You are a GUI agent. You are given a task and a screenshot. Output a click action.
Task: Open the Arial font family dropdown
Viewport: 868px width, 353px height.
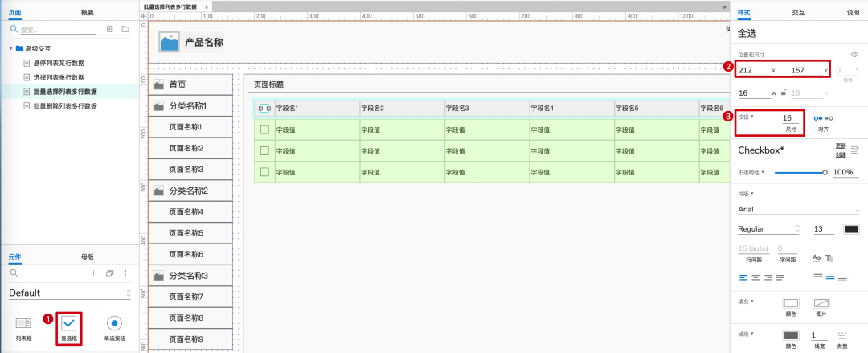point(799,210)
